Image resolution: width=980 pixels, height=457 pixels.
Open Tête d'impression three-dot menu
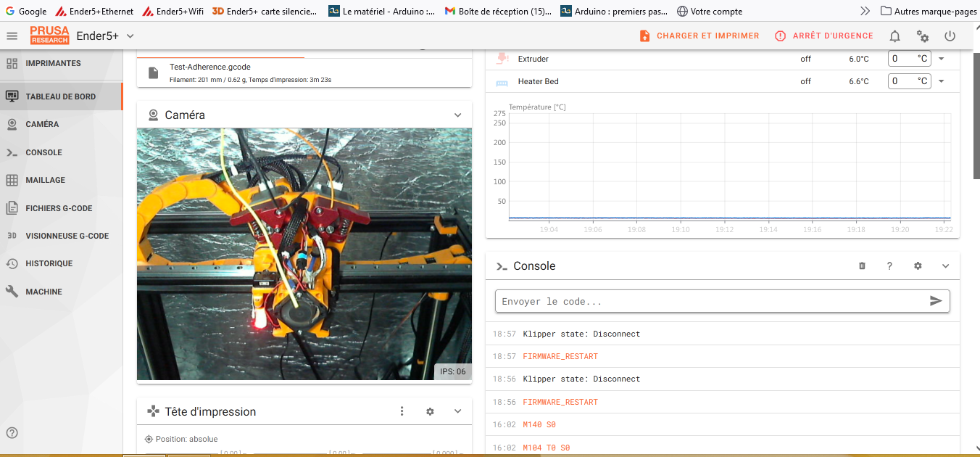(x=402, y=411)
